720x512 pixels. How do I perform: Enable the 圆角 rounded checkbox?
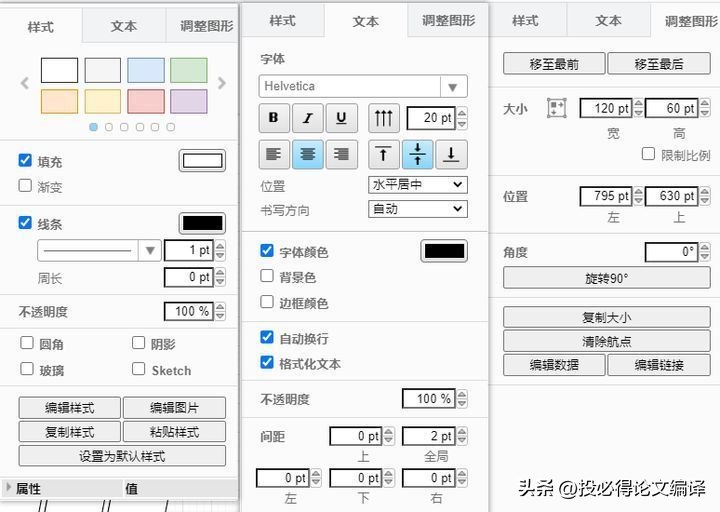[27, 343]
